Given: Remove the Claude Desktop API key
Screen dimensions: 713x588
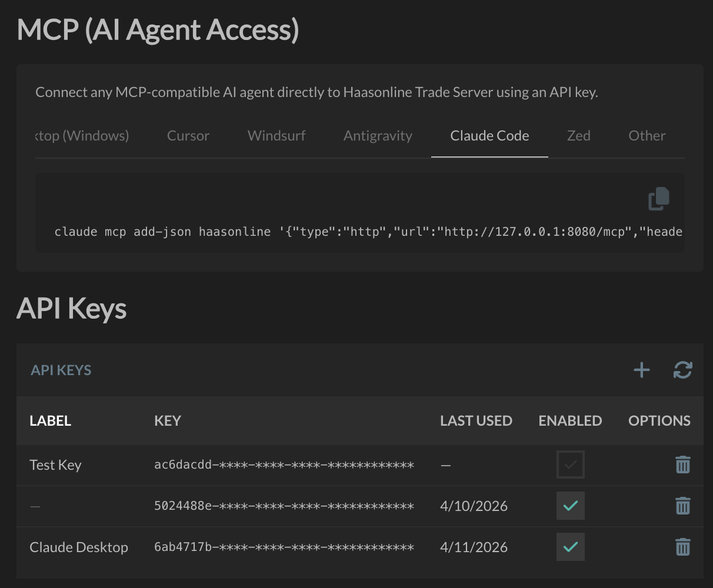Looking at the screenshot, I should point(682,547).
